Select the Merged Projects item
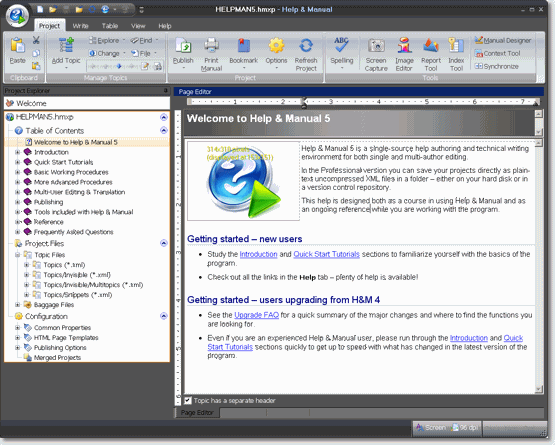The height and width of the screenshot is (445, 555). point(57,358)
